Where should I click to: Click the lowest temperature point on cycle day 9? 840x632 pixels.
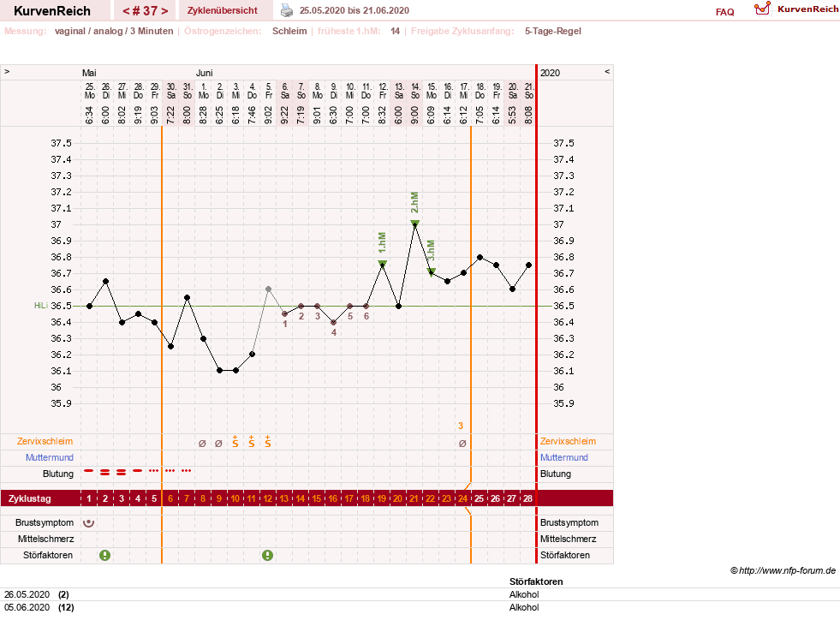click(x=220, y=371)
